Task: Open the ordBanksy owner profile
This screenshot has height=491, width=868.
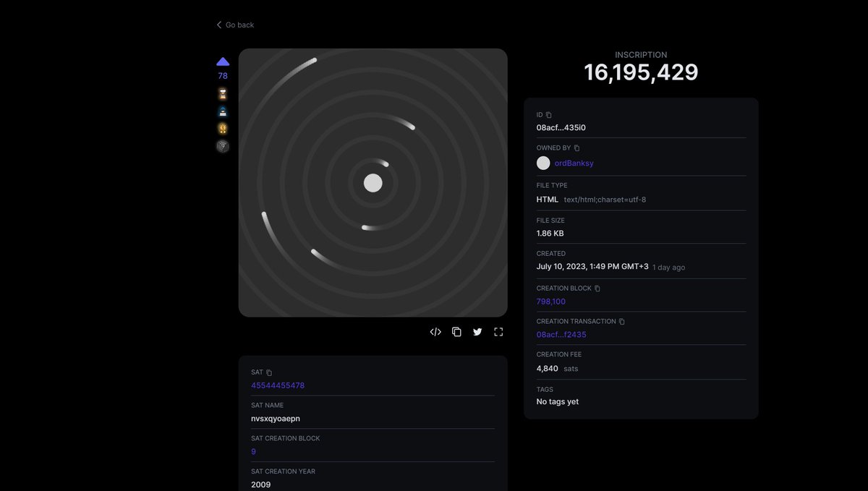Action: (x=574, y=163)
